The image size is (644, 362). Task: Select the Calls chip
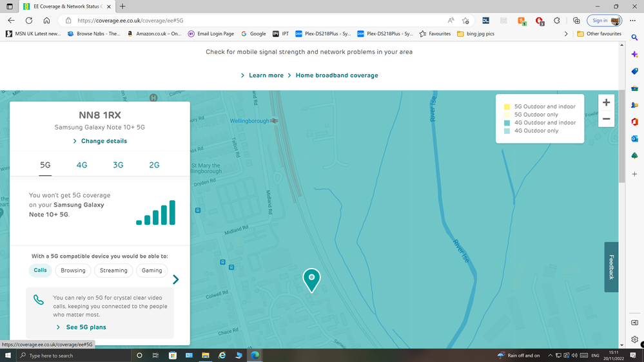(40, 270)
